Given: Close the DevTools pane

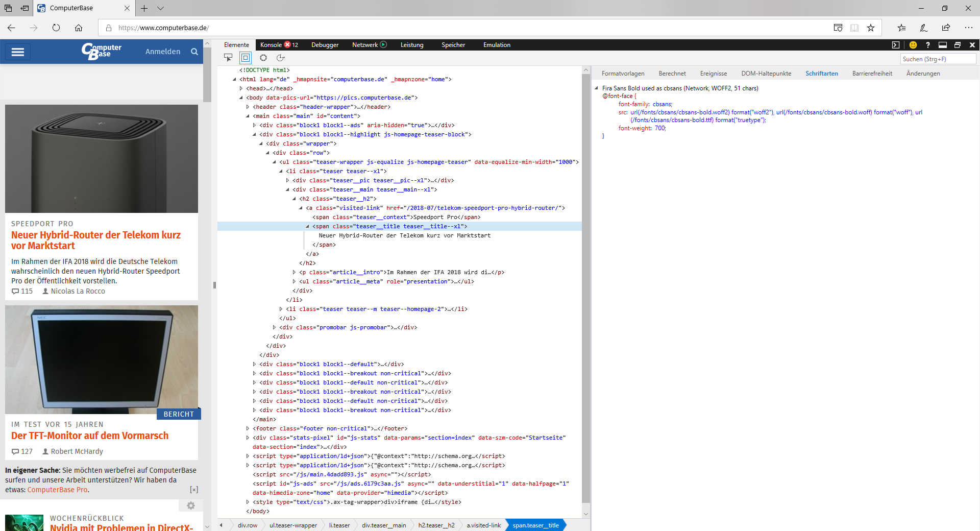Looking at the screenshot, I should (x=972, y=45).
